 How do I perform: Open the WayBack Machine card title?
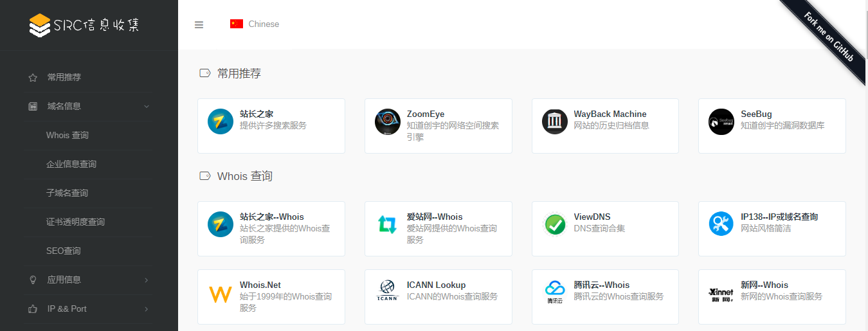tap(610, 114)
